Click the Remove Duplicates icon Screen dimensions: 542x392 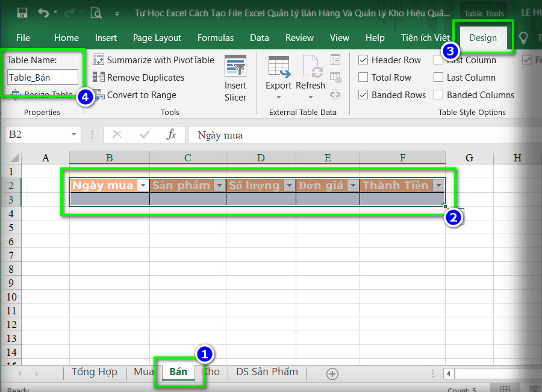click(x=99, y=77)
